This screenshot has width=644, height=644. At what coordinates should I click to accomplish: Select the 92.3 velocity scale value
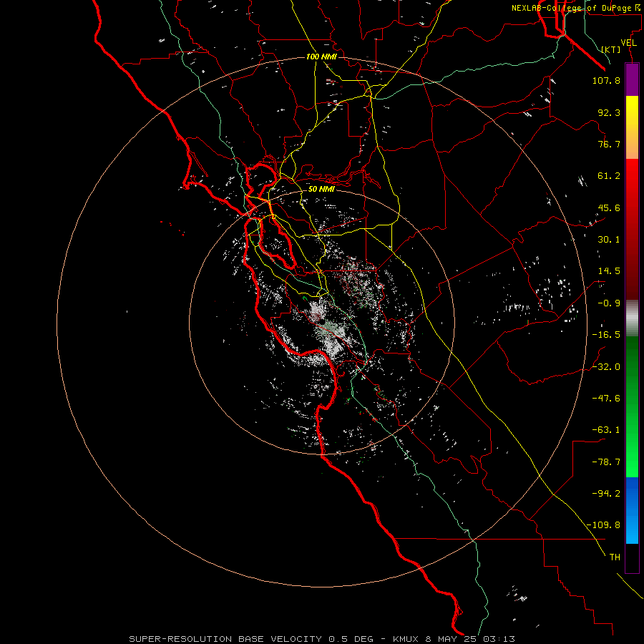pyautogui.click(x=609, y=112)
